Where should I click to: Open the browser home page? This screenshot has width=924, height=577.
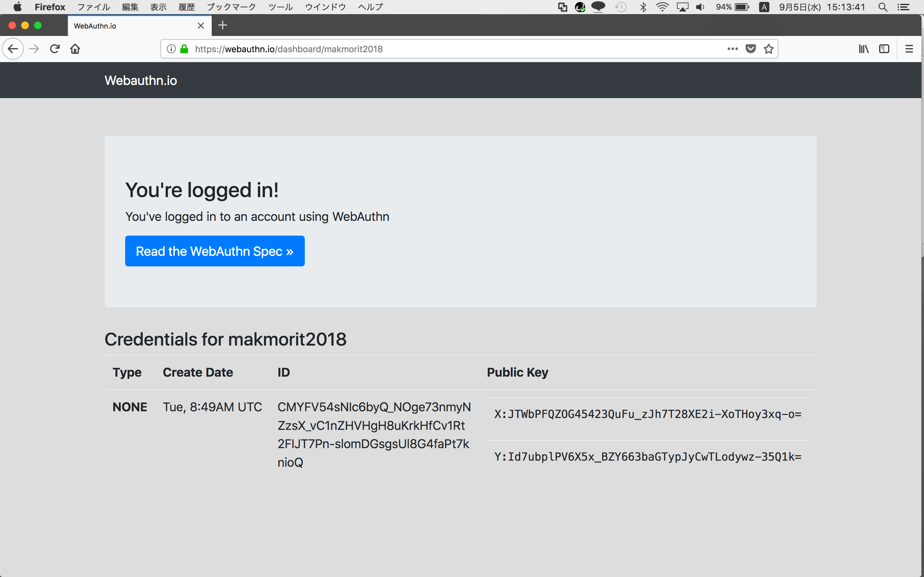click(x=75, y=48)
